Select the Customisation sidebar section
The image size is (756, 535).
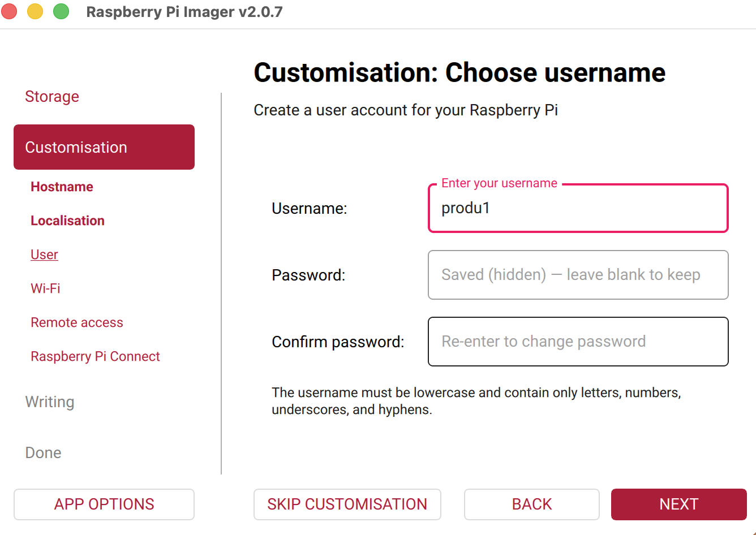(x=104, y=147)
